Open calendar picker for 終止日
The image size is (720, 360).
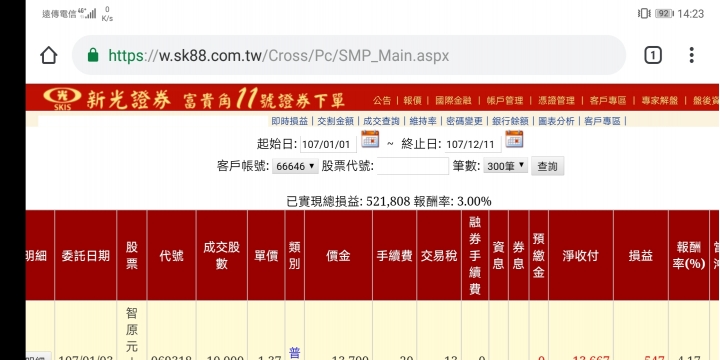pos(514,139)
